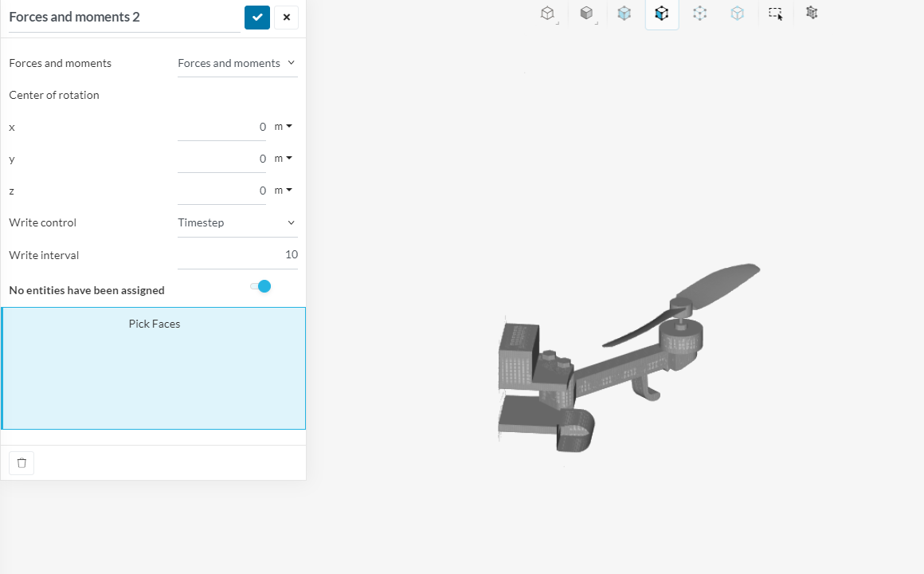Open unit dropdown for z coordinate
Screen dimensions: 924x574
pyautogui.click(x=284, y=190)
